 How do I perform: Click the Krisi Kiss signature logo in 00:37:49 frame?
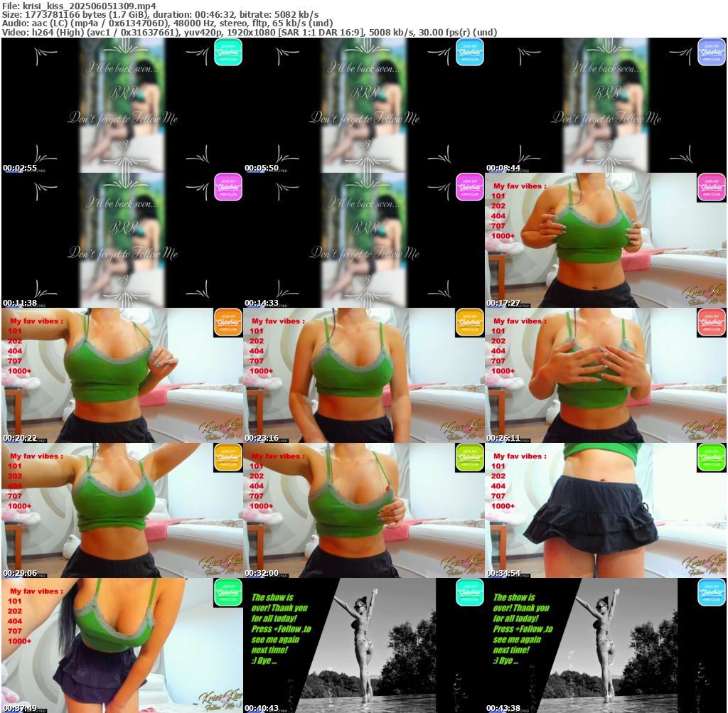point(220,700)
